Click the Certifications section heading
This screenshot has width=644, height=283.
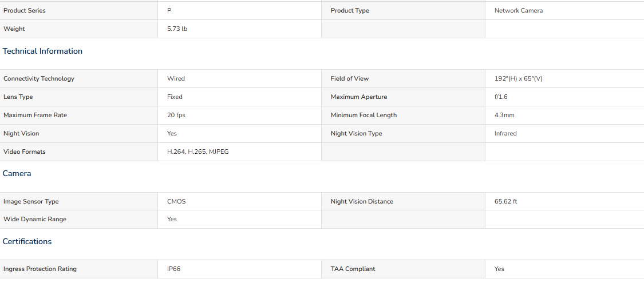point(27,242)
